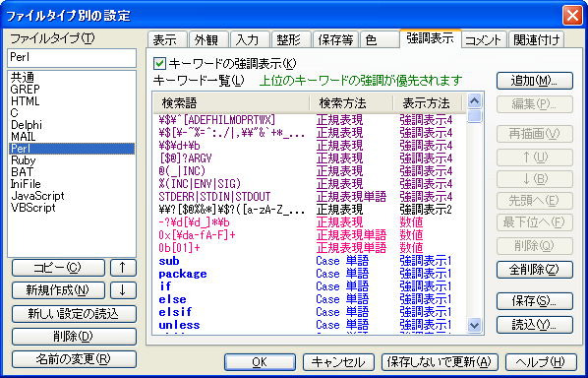
Task: Select HTML in the file type list
Action: [x=71, y=101]
